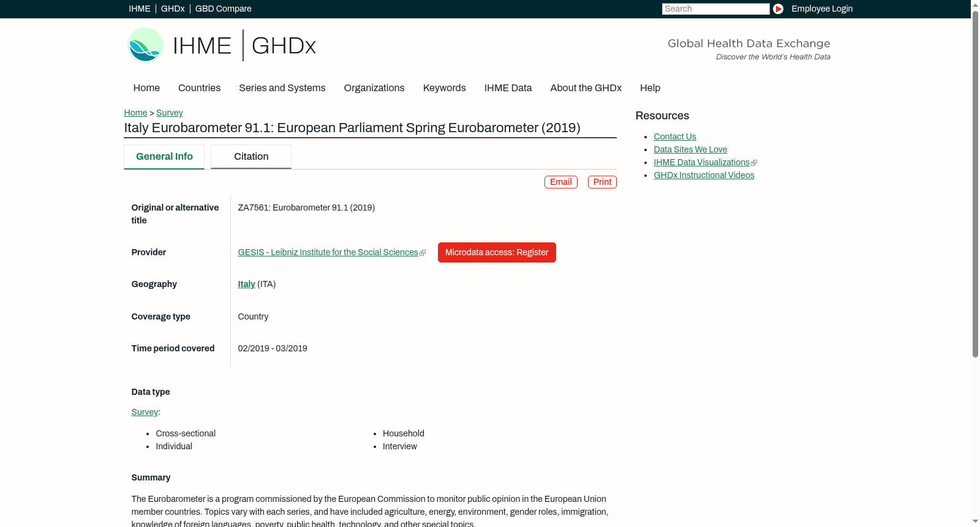Open Data Sites We Love link
The image size is (980, 527).
690,149
